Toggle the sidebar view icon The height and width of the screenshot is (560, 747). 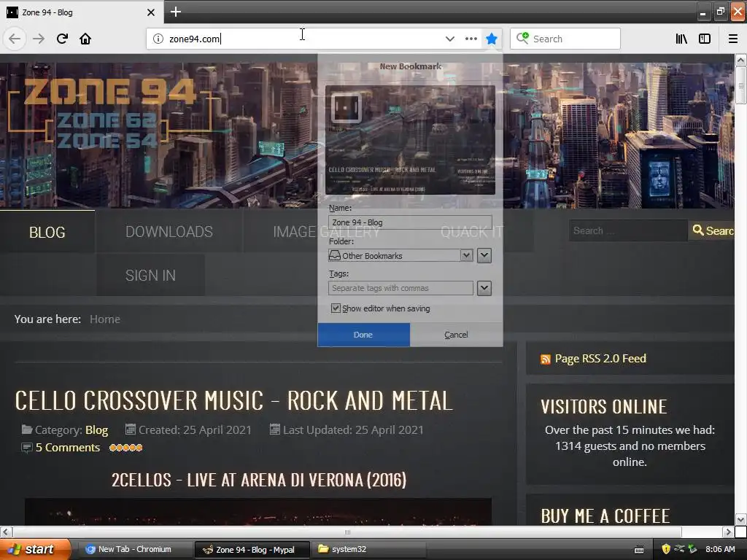click(x=705, y=39)
